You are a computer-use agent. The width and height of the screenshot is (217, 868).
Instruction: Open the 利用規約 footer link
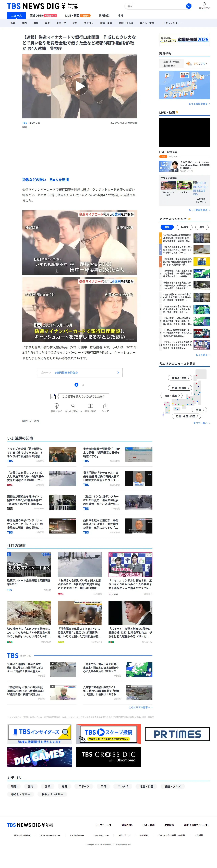144,836
